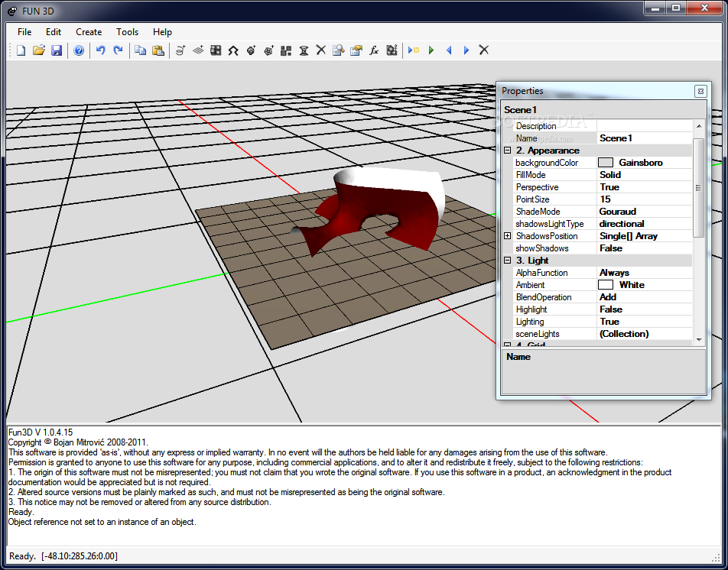
Task: Add a curve with the spiral plus icon
Action: [180, 50]
